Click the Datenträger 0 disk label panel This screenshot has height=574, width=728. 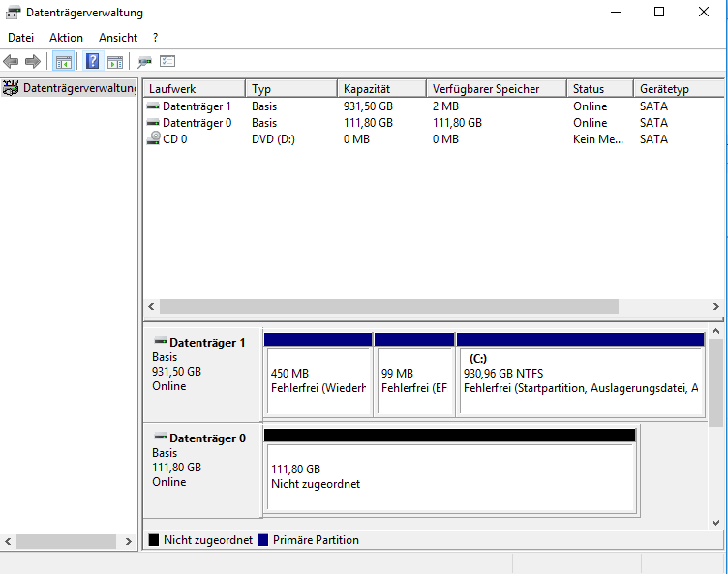203,470
